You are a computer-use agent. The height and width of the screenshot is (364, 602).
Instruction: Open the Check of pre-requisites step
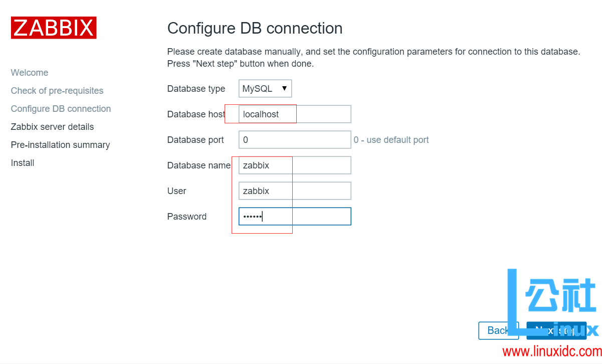57,90
